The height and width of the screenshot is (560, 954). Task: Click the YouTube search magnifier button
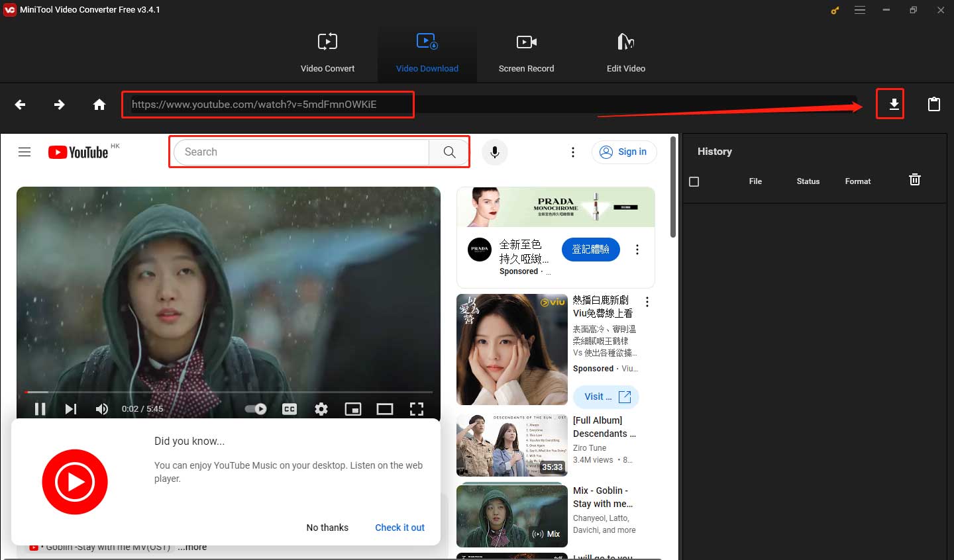click(449, 152)
